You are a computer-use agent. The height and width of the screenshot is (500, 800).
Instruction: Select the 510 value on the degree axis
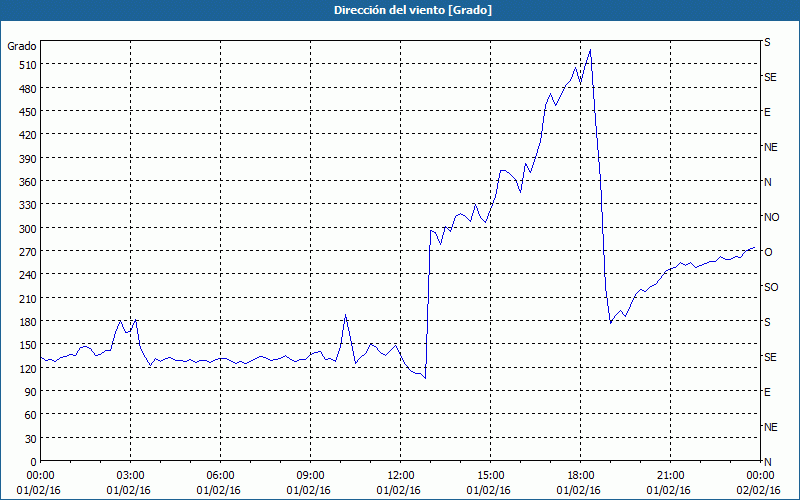[28, 65]
